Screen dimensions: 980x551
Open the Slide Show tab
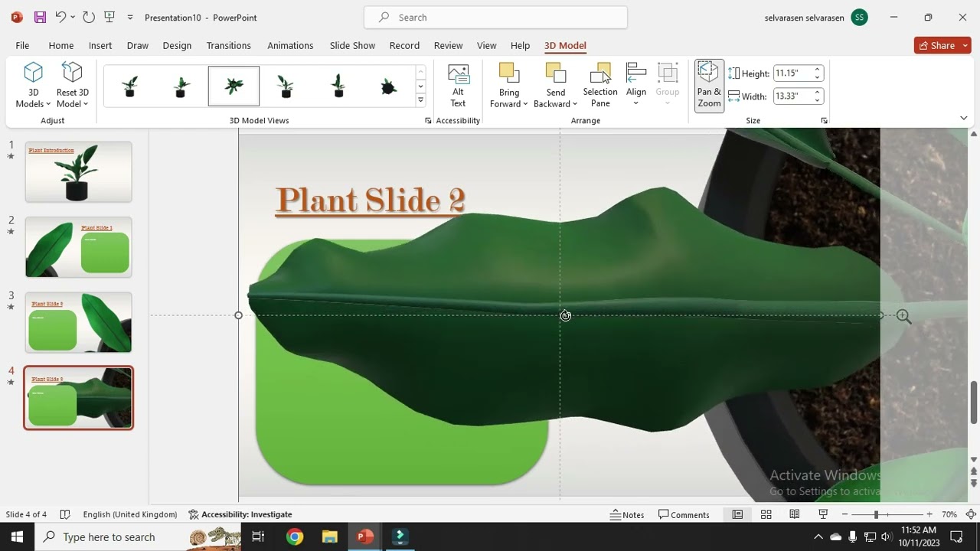[x=352, y=45]
